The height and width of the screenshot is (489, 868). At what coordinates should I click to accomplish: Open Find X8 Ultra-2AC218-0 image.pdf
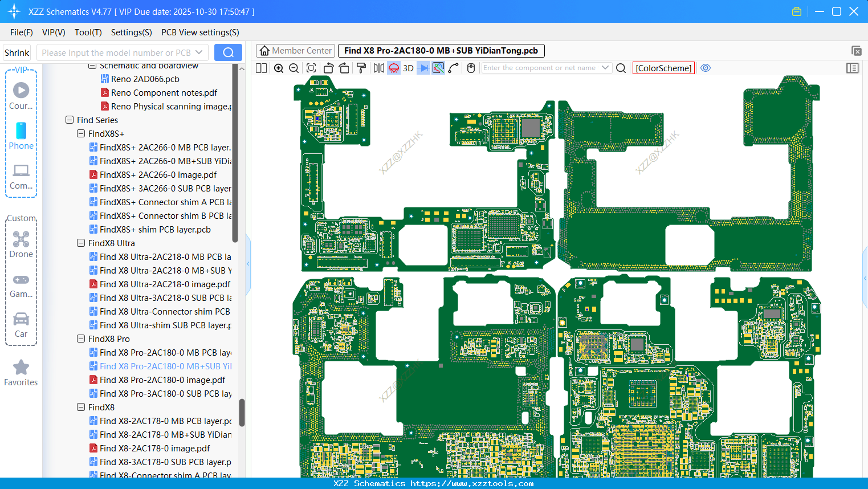pos(160,284)
